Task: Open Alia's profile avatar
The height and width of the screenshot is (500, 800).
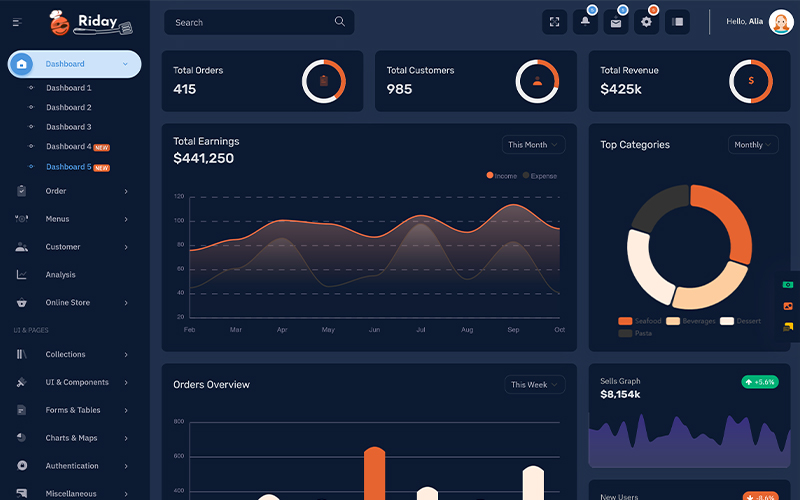Action: point(781,22)
